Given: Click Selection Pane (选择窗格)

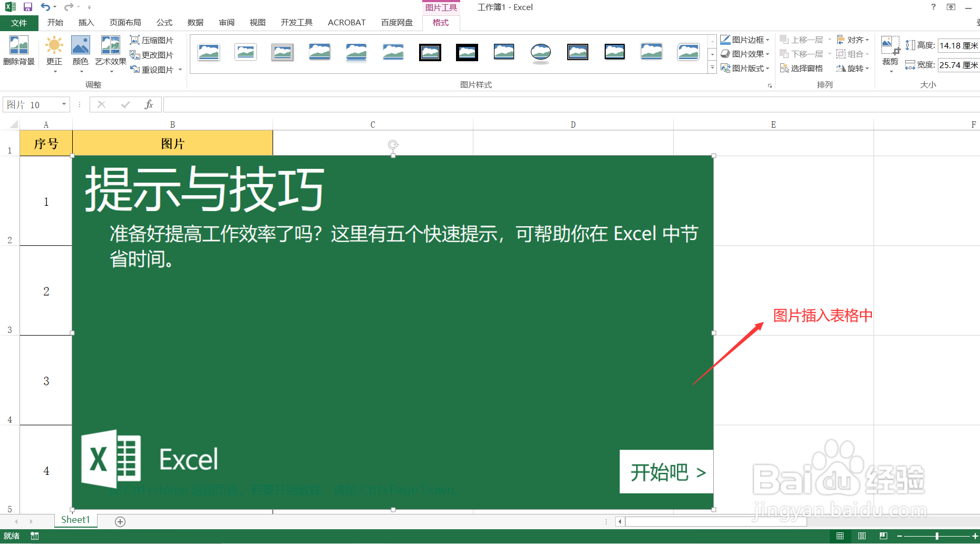Looking at the screenshot, I should point(801,68).
